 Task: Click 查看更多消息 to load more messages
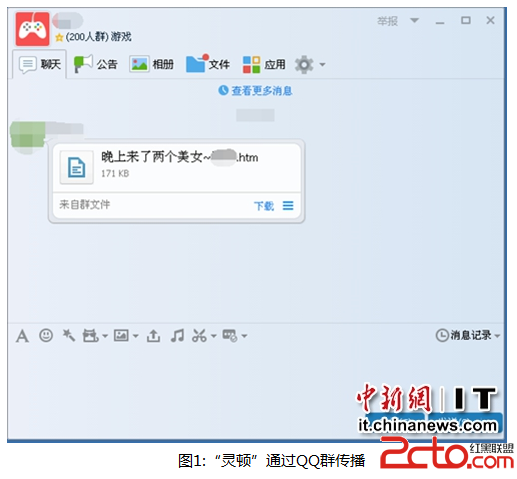[x=256, y=90]
